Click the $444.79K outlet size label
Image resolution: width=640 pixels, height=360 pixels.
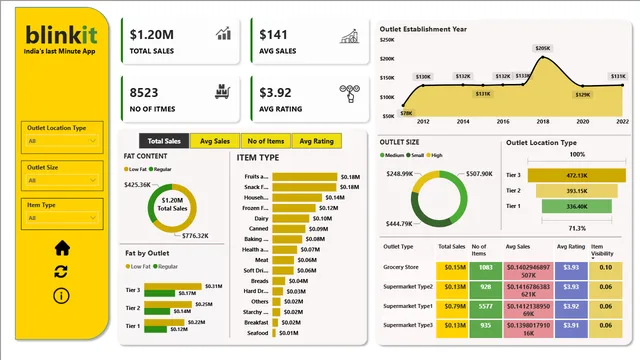[x=399, y=224]
